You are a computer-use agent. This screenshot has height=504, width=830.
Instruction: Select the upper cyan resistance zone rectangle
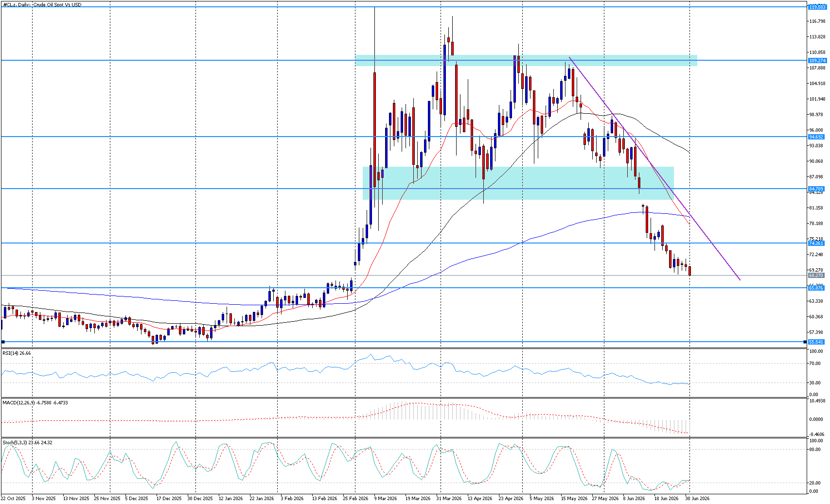(526, 60)
